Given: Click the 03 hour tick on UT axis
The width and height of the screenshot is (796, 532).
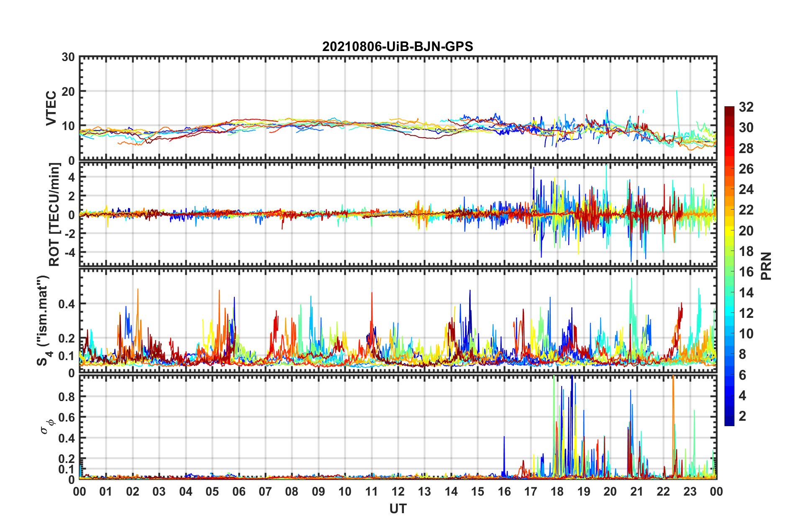Looking at the screenshot, I should (x=159, y=491).
